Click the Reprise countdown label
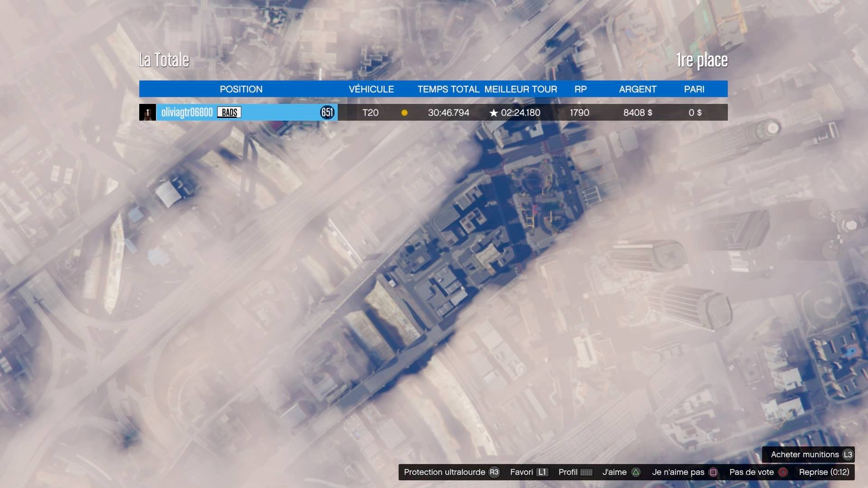The height and width of the screenshot is (488, 868). (x=824, y=472)
